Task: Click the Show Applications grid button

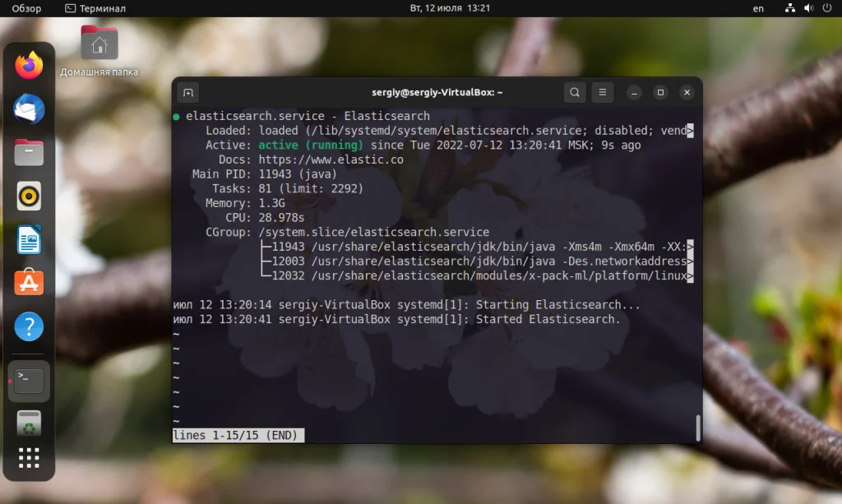Action: coord(28,459)
